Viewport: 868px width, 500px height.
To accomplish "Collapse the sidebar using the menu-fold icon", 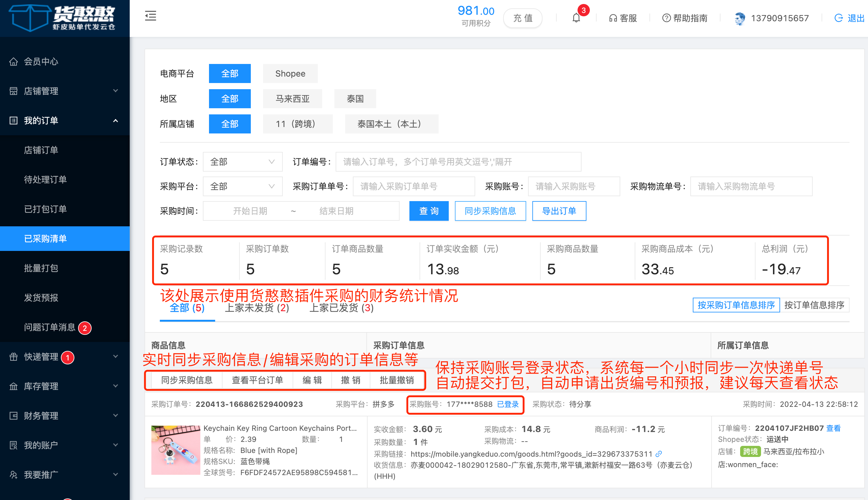I will pos(150,16).
